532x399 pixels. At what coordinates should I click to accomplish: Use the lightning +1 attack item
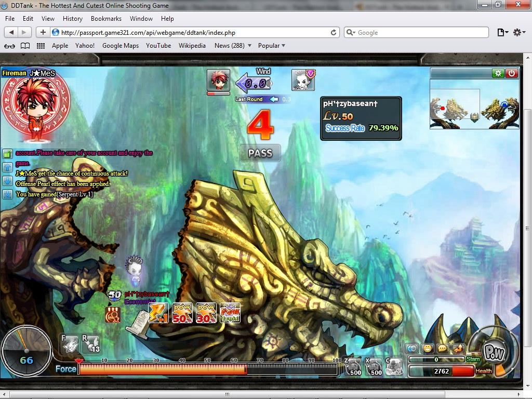click(x=158, y=313)
